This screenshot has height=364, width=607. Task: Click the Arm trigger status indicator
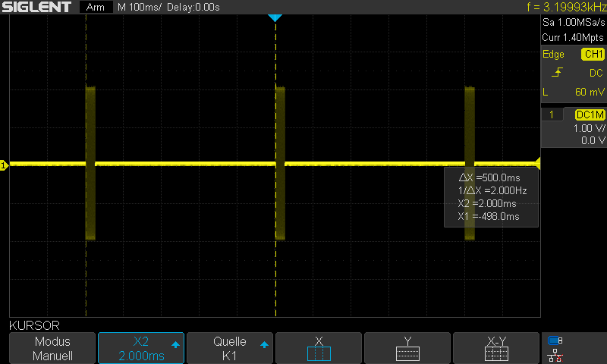point(96,7)
